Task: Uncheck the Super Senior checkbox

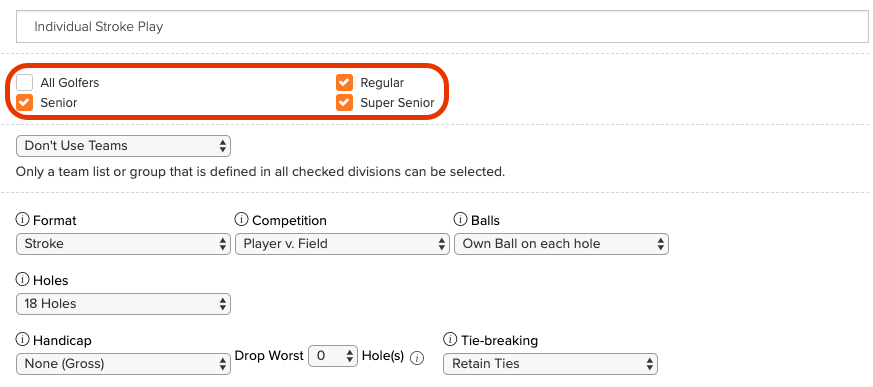Action: [x=345, y=102]
